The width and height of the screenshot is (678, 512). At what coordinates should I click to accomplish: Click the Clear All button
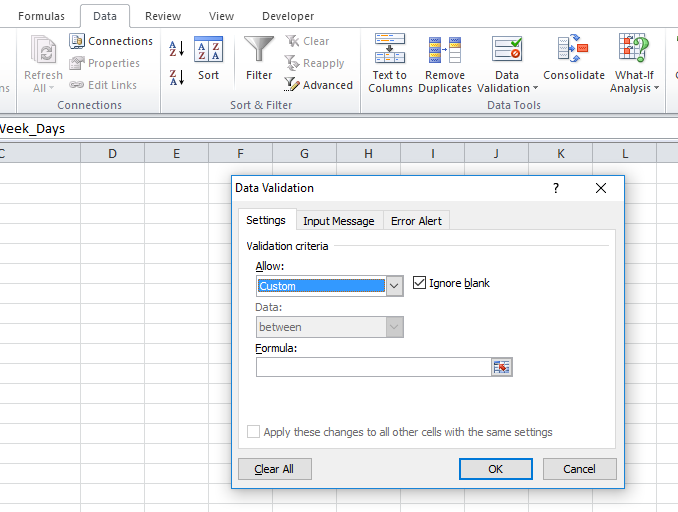coord(275,469)
